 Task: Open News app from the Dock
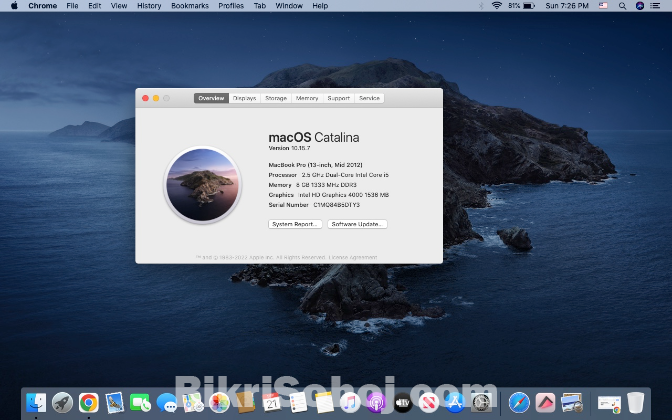429,403
